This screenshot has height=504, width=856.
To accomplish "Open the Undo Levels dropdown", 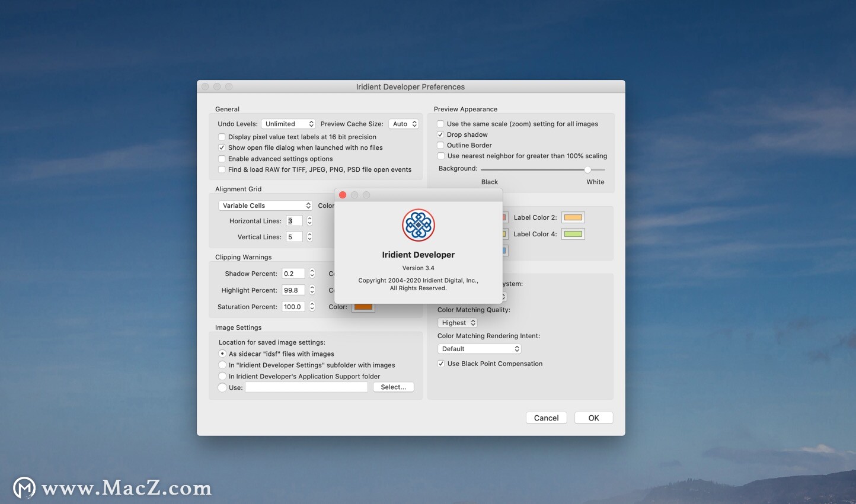I will [x=289, y=124].
